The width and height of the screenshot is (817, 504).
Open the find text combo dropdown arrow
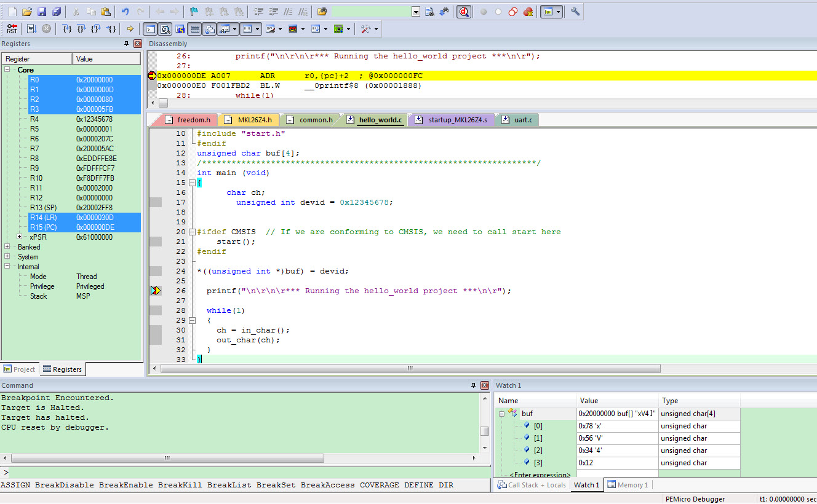416,12
